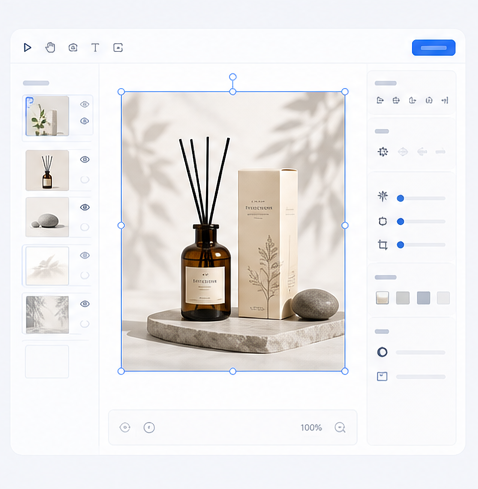Click the square save-like icon below ring icon
Screen dimensions: 478x489
pyautogui.click(x=382, y=377)
